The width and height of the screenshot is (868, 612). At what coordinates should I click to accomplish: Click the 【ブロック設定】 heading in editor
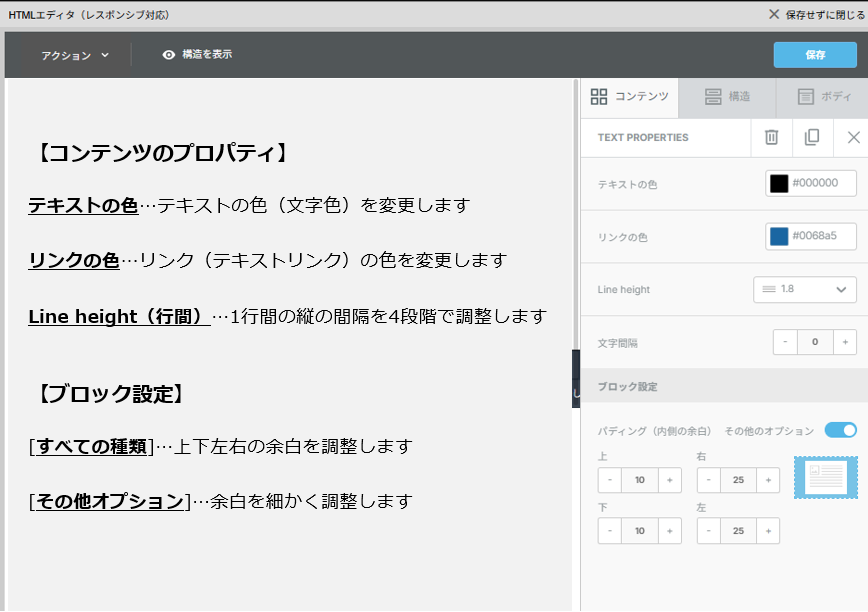110,394
